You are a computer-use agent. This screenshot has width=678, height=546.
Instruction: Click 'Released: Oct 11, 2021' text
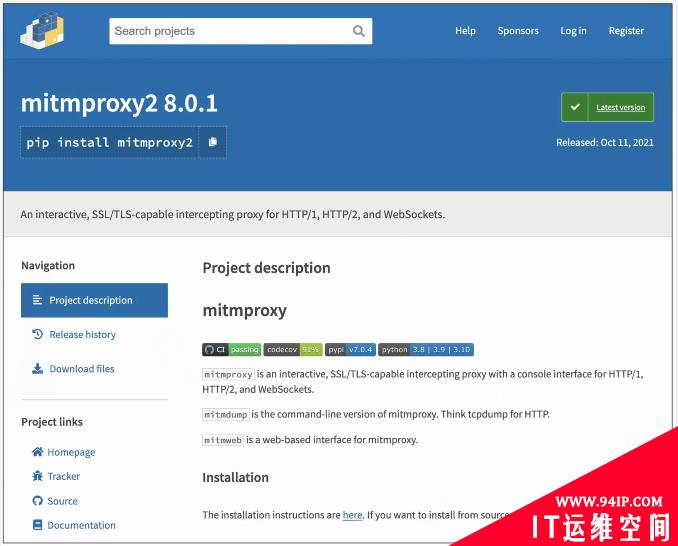pyautogui.click(x=605, y=142)
